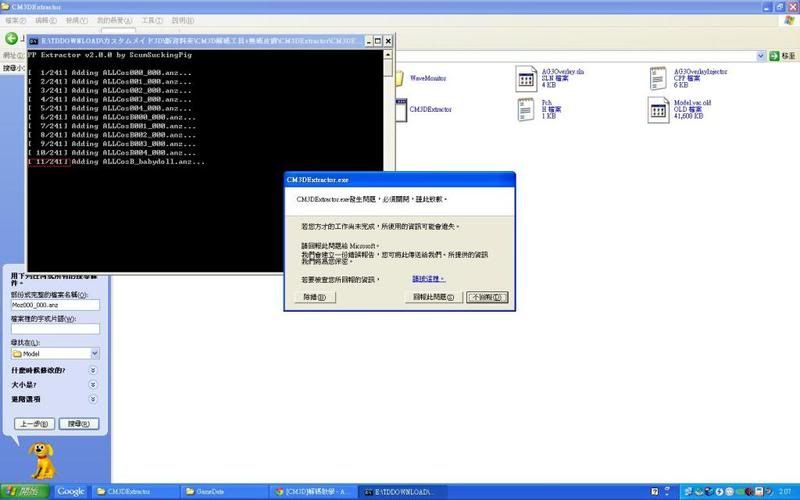This screenshot has height=500, width=800.
Task: Click the green Go arrow beside address bar
Action: [x=774, y=56]
